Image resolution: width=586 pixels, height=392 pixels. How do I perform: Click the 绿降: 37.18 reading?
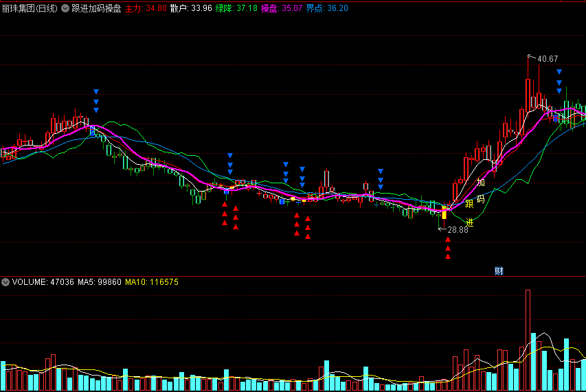pos(236,8)
